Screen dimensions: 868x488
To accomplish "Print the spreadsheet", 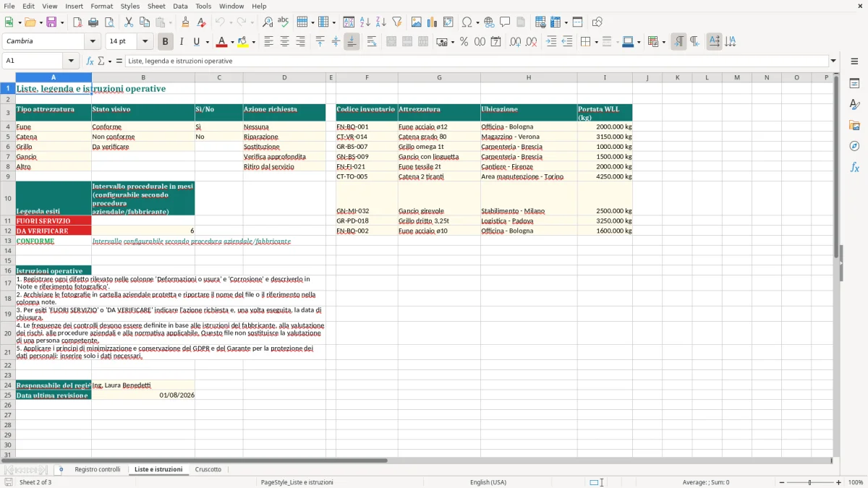I will [93, 22].
